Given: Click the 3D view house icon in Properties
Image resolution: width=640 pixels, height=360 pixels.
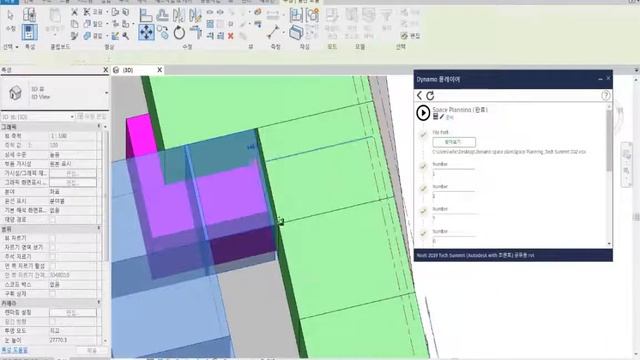Looking at the screenshot, I should [15, 93].
